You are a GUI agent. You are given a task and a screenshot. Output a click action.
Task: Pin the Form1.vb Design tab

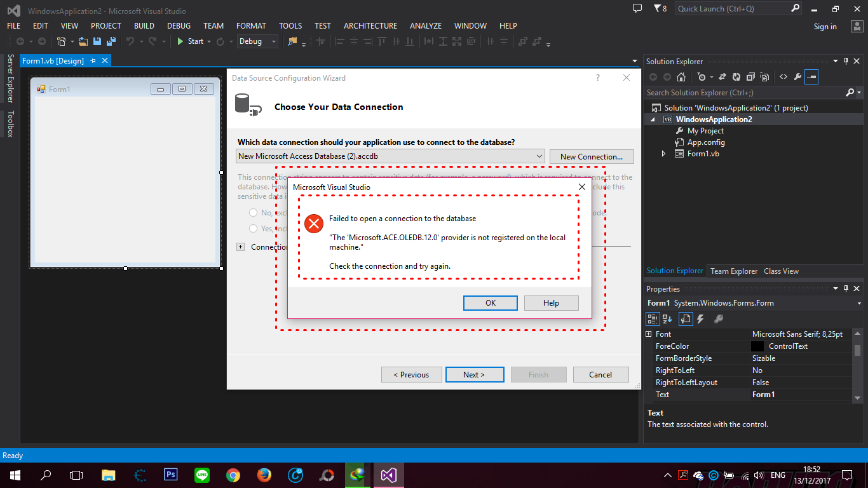93,60
